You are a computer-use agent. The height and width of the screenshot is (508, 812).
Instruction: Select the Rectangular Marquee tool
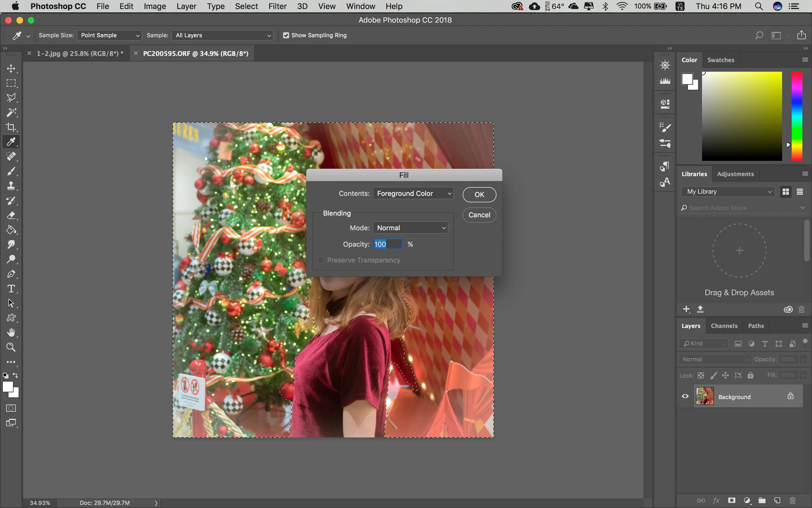click(11, 83)
